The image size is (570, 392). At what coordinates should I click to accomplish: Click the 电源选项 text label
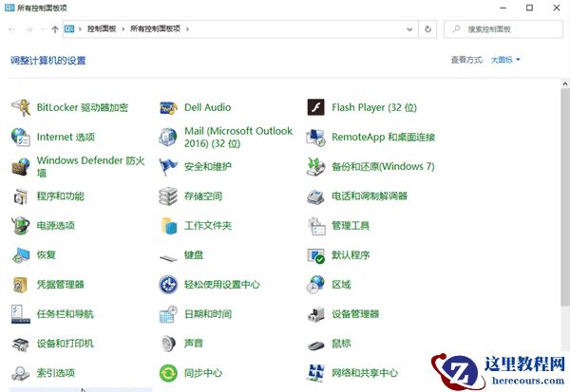[56, 226]
